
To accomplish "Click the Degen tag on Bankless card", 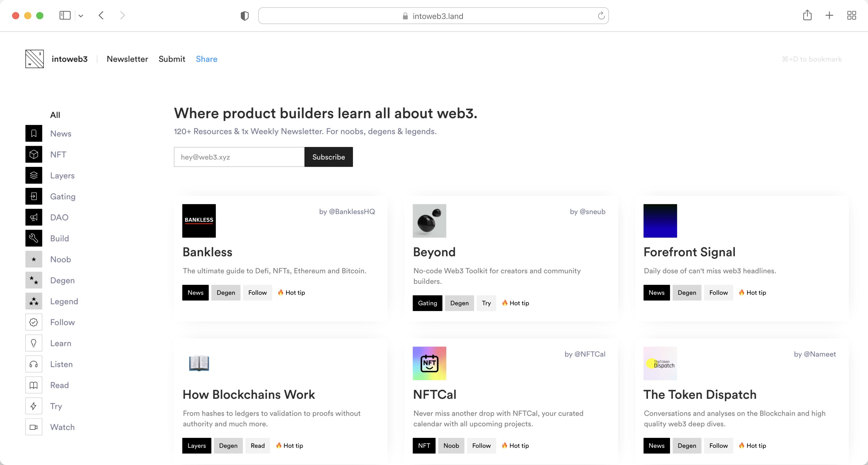I will coord(226,293).
